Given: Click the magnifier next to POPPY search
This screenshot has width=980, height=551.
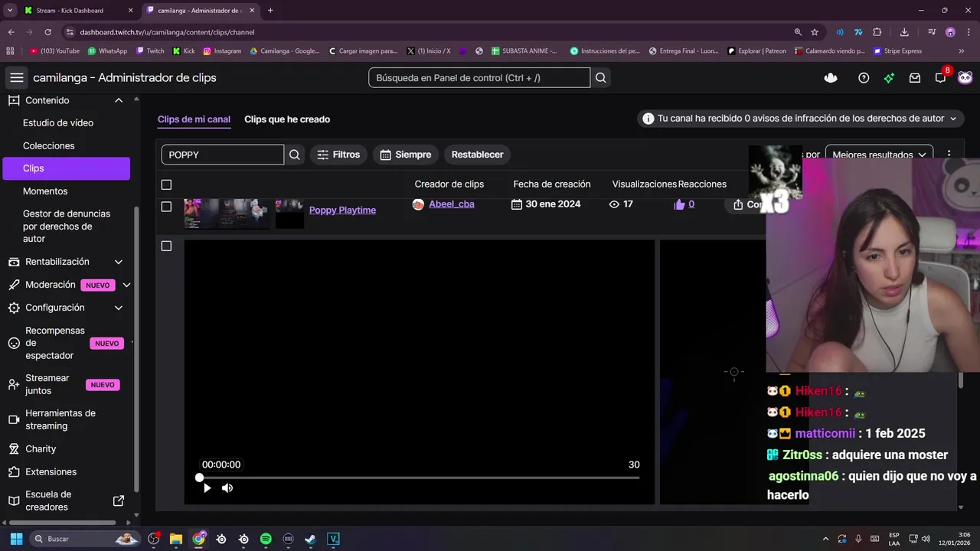Looking at the screenshot, I should click(x=295, y=155).
